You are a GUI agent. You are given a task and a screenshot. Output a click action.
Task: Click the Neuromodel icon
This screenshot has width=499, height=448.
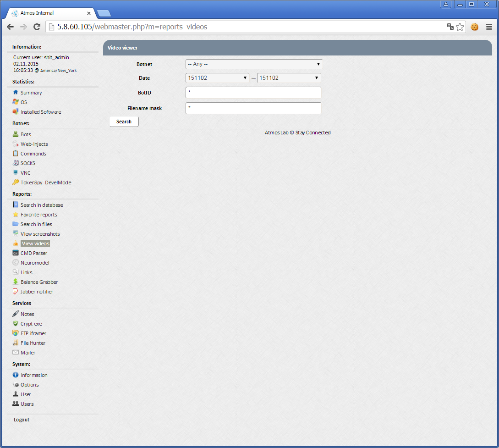point(15,262)
